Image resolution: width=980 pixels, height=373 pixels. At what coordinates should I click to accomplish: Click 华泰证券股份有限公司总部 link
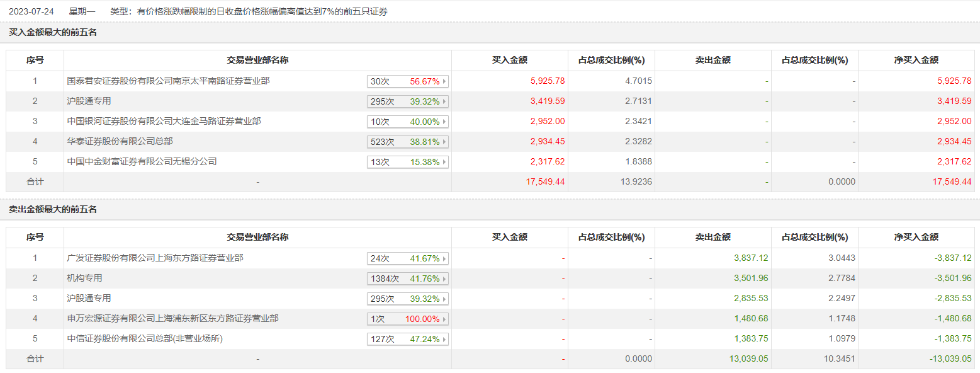(x=120, y=141)
